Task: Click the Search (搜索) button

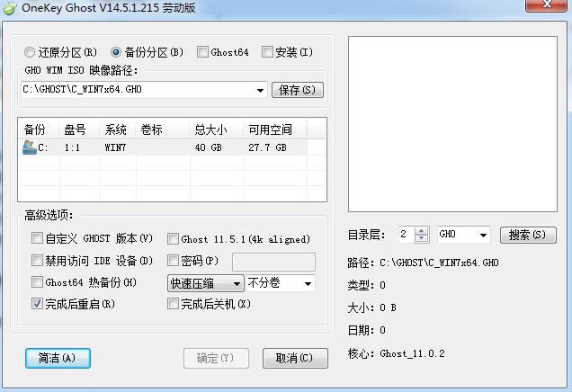Action: 528,235
